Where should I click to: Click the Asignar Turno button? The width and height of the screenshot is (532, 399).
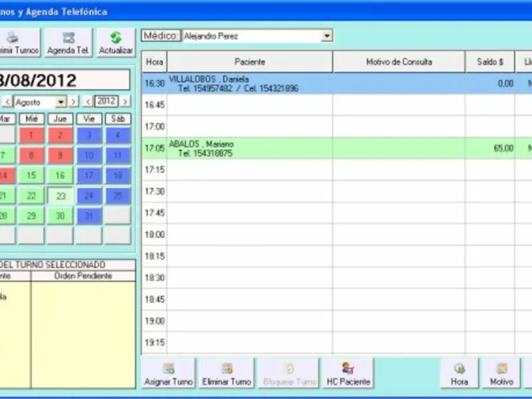click(168, 374)
